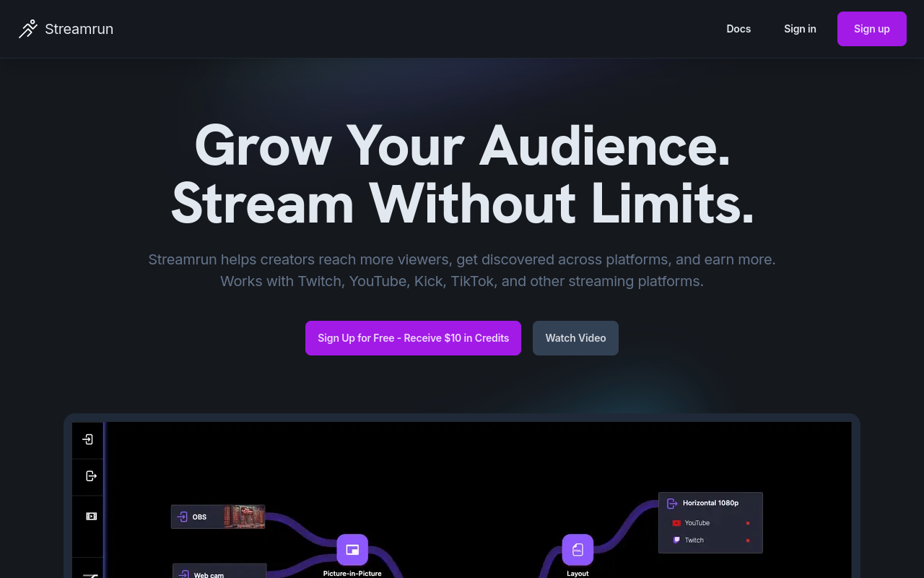The height and width of the screenshot is (578, 924).
Task: Click the film strip icon in sidebar
Action: [91, 517]
